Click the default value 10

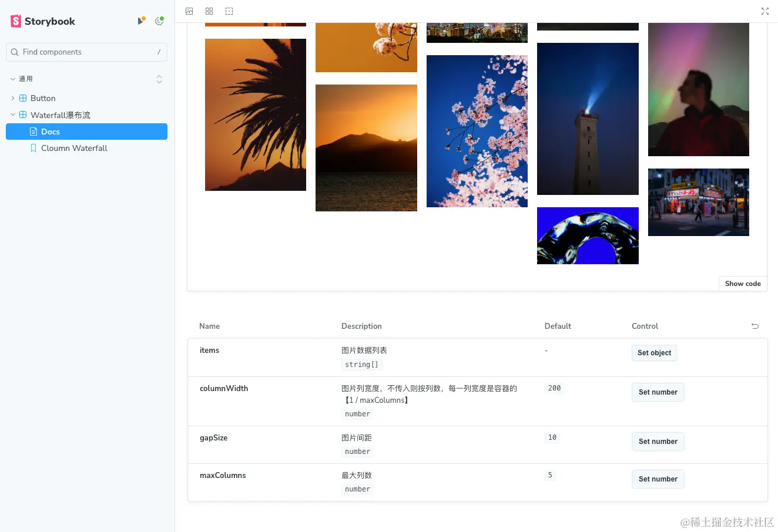[x=552, y=437]
